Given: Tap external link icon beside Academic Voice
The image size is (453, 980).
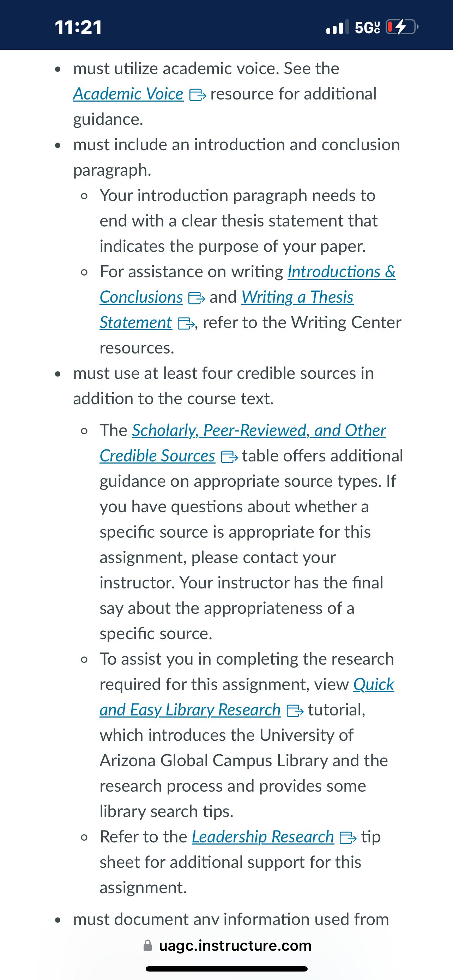Looking at the screenshot, I should point(198,95).
